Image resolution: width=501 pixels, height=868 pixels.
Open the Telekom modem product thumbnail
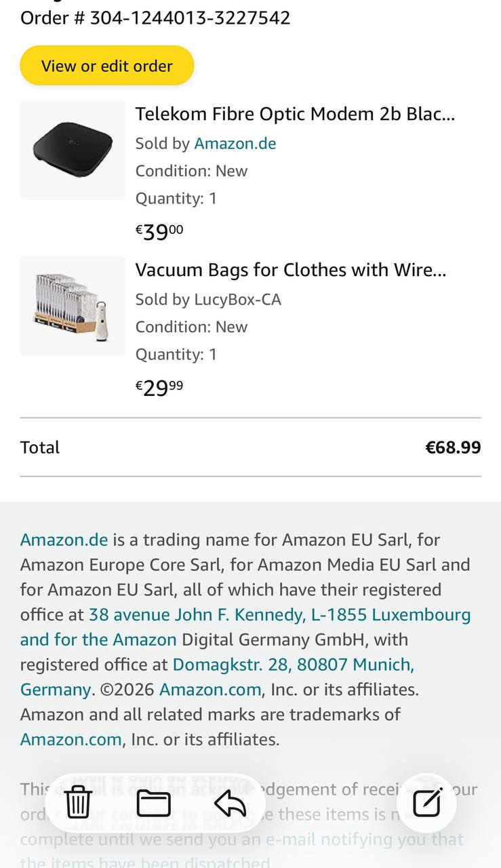73,150
